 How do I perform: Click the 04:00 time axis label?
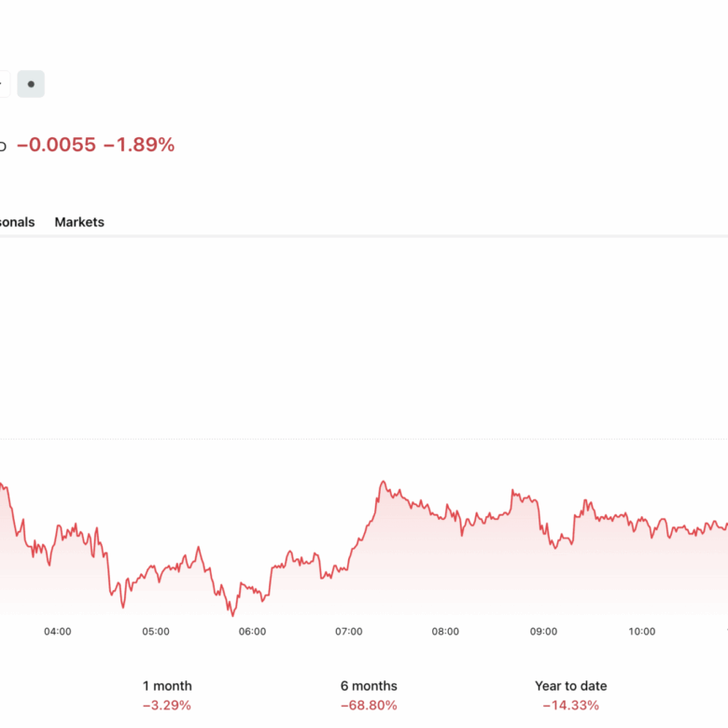58,632
